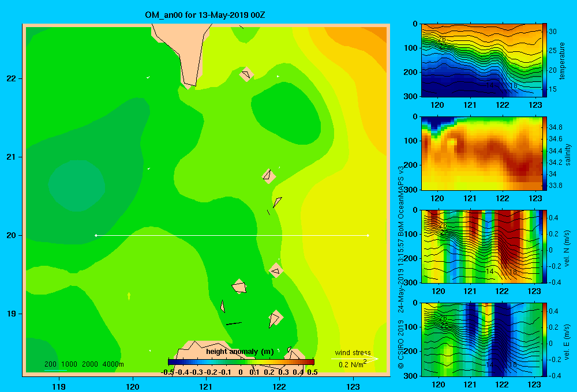Click longitude label 120 on main map
Viewport: 577px width, 392px height.
click(133, 386)
